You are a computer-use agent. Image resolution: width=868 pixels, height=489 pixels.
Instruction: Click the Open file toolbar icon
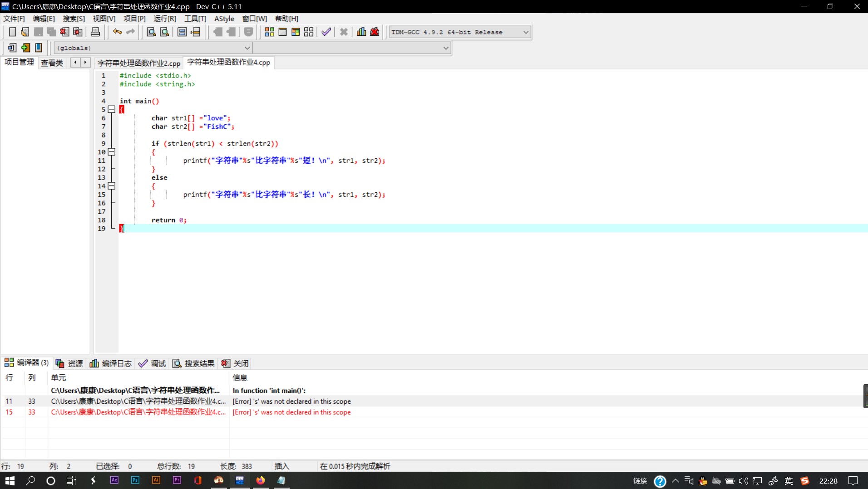pyautogui.click(x=25, y=32)
